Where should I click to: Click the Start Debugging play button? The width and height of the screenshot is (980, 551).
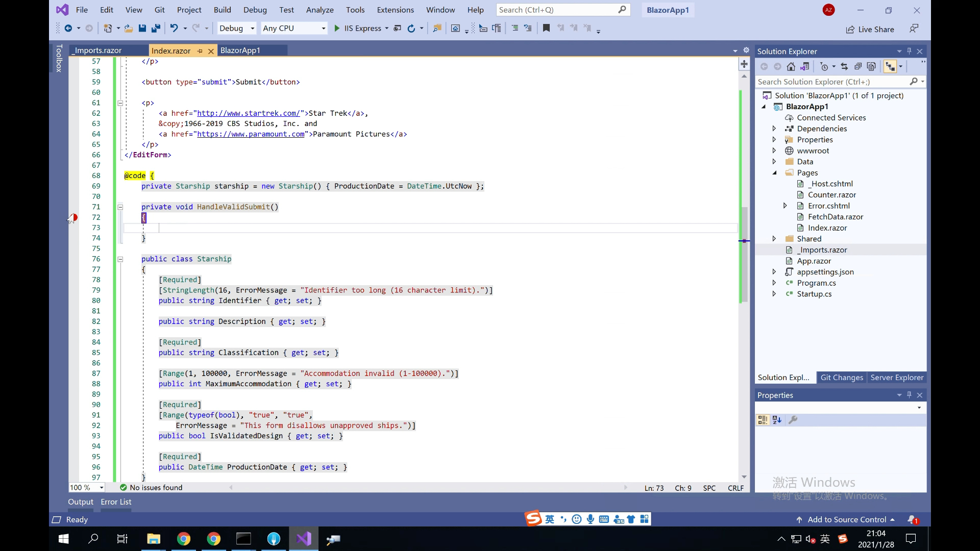(x=336, y=28)
